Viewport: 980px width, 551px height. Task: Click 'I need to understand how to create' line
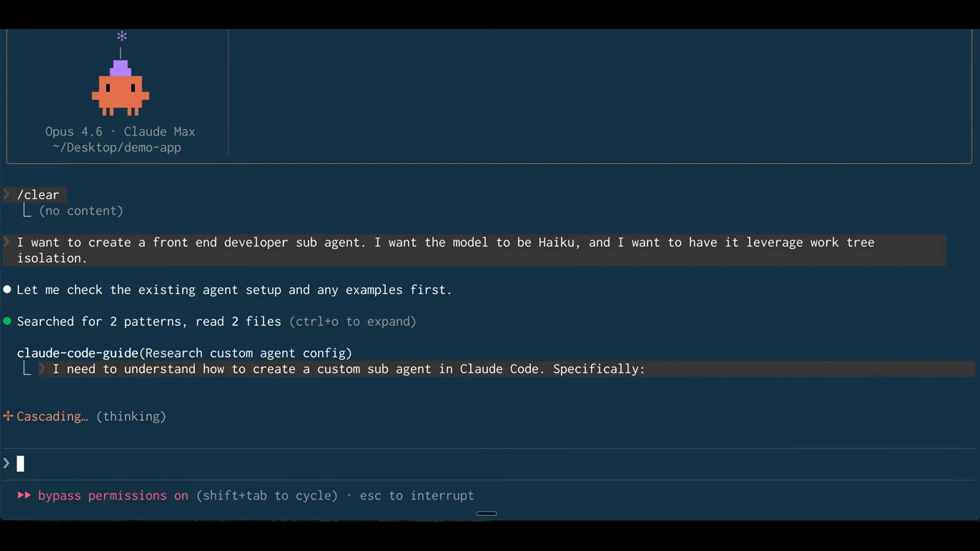pyautogui.click(x=349, y=369)
